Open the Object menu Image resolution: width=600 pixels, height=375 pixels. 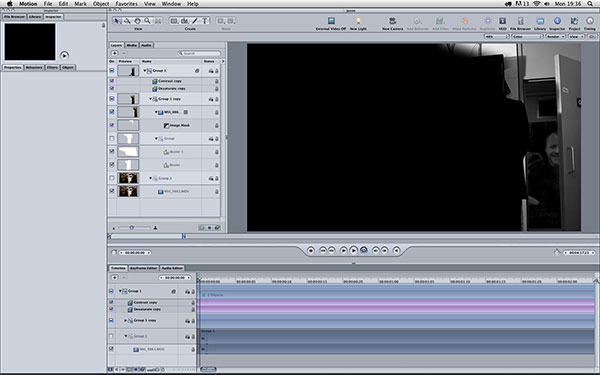[x=101, y=4]
